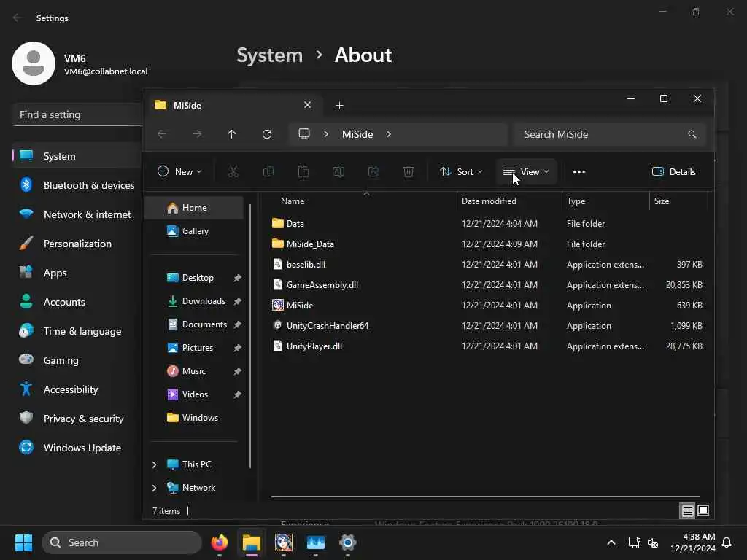Click the Rename icon in Explorer toolbar
This screenshot has width=747, height=560.
pyautogui.click(x=338, y=172)
